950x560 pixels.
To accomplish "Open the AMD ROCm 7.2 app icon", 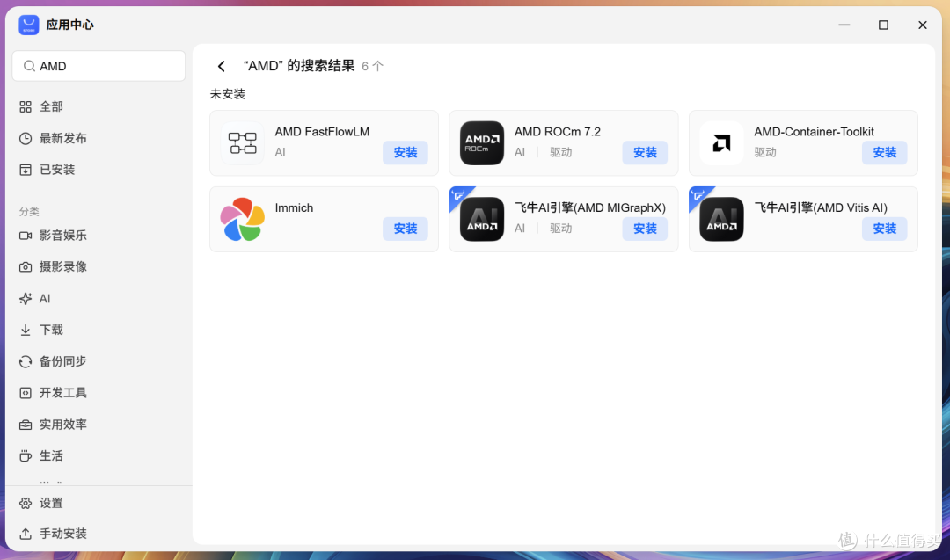I will (x=482, y=143).
